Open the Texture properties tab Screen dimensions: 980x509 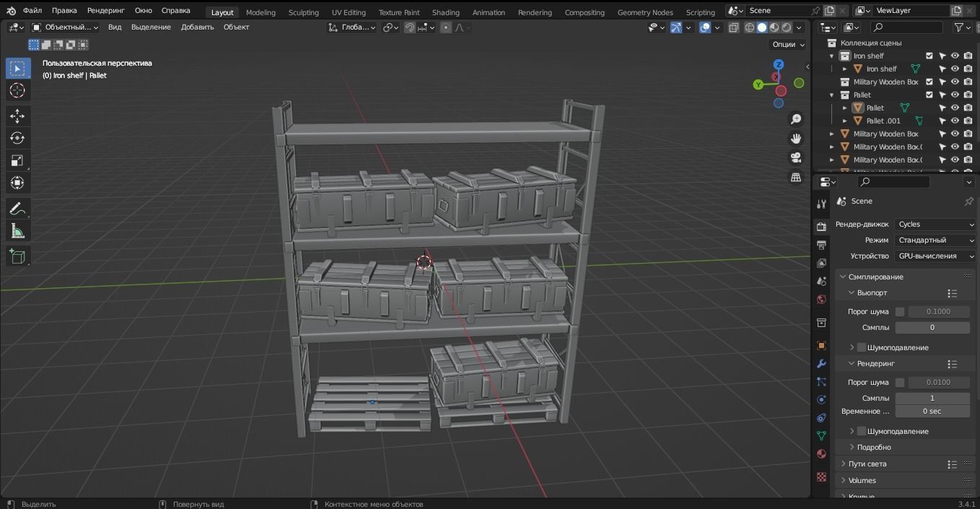pyautogui.click(x=821, y=477)
